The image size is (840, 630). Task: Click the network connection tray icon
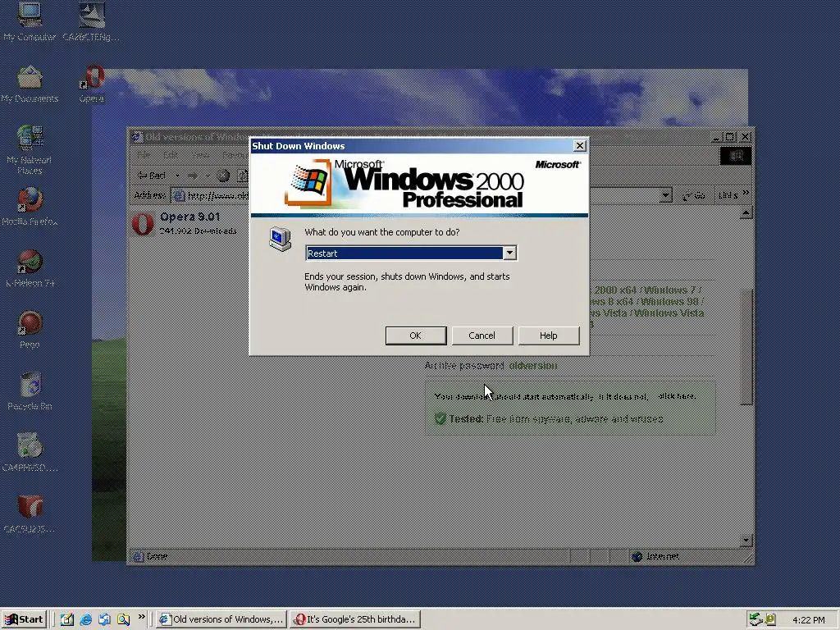(756, 619)
